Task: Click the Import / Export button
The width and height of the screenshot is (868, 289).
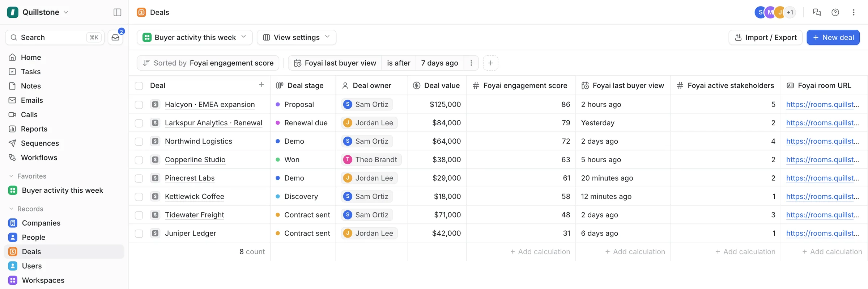Action: point(765,37)
